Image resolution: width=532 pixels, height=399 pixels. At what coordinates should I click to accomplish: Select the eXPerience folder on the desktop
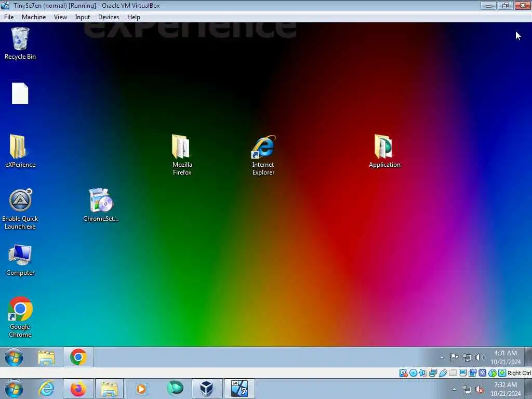[x=20, y=151]
